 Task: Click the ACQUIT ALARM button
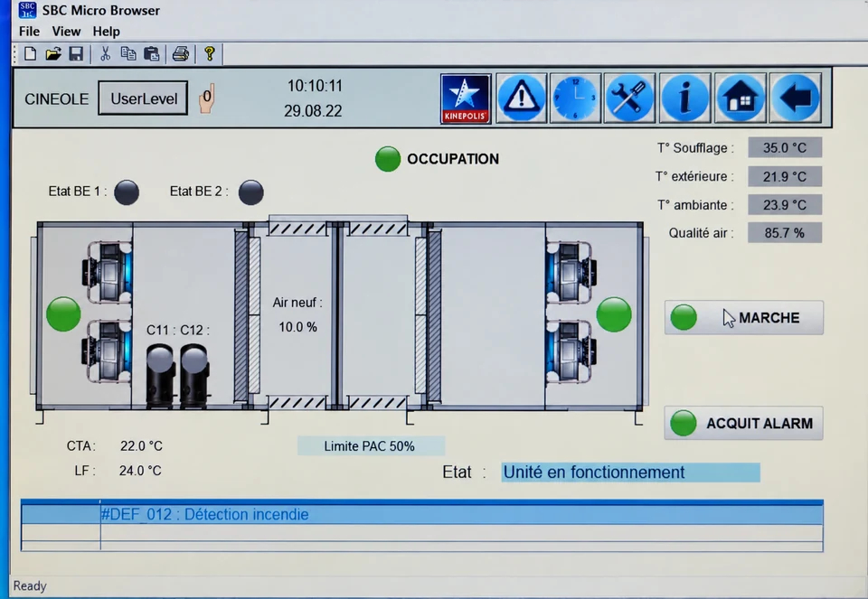[743, 423]
